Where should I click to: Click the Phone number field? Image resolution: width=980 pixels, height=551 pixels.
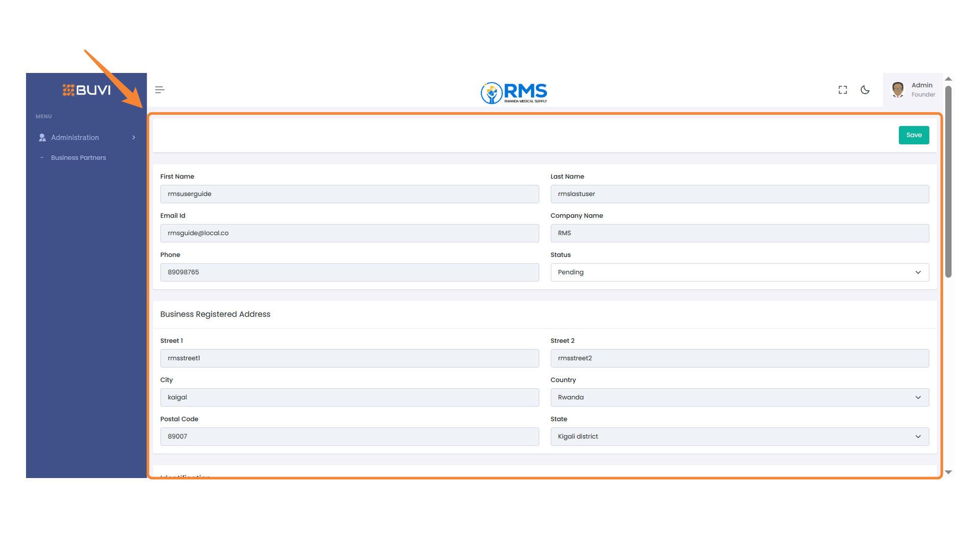pyautogui.click(x=349, y=272)
